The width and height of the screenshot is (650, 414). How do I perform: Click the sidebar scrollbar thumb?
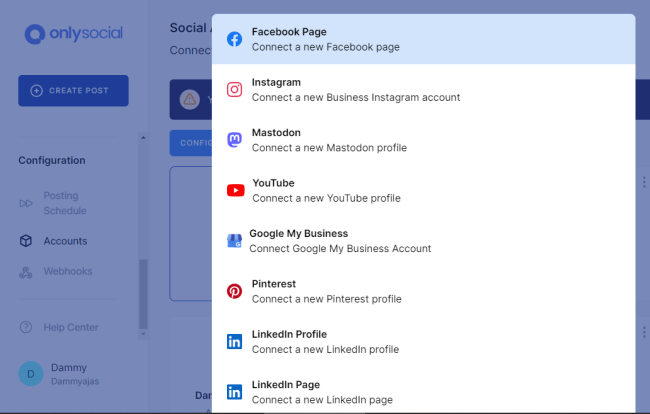pos(143,294)
